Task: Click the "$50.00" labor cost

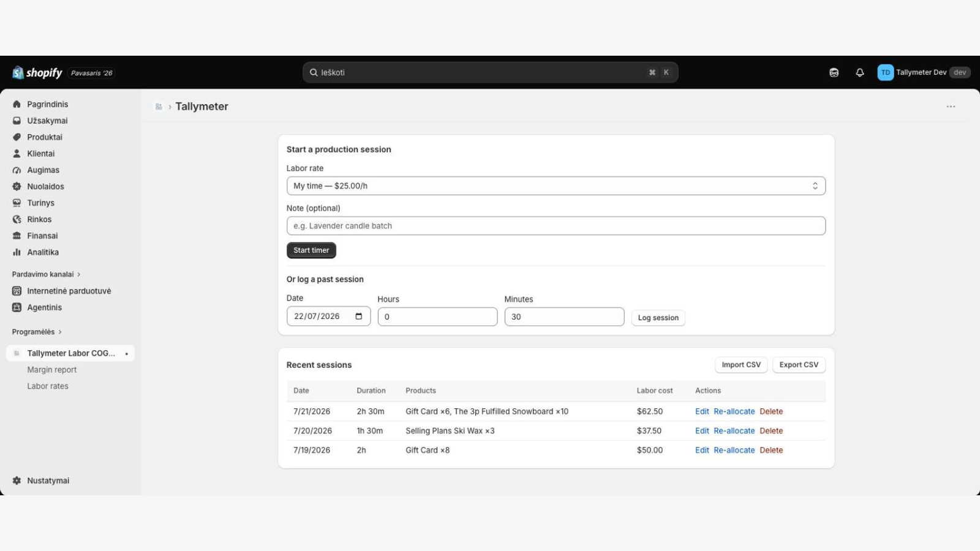Action: click(x=650, y=450)
